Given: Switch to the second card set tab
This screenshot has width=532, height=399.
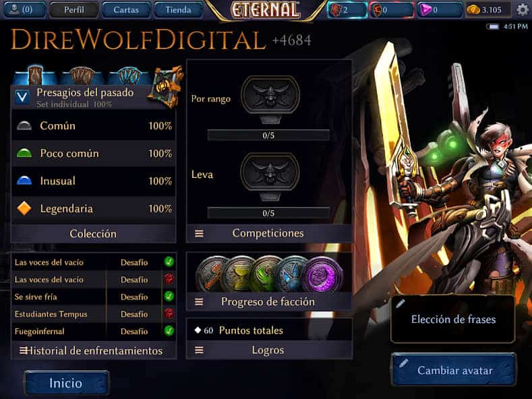Looking at the screenshot, I should 82,75.
